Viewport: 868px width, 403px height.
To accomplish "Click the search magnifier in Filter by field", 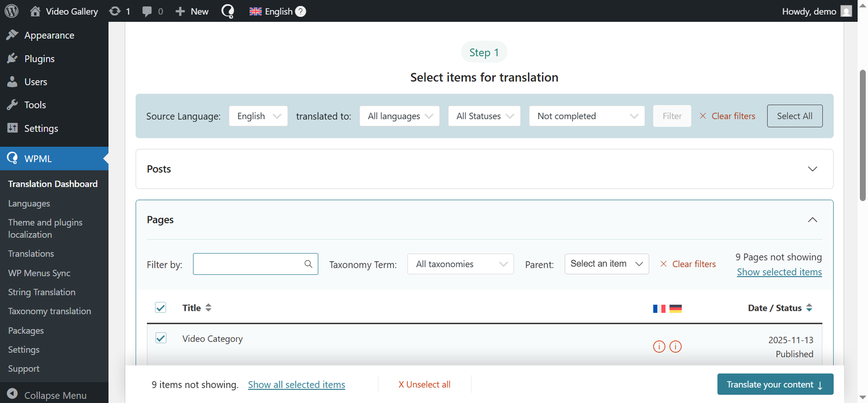I will point(308,264).
